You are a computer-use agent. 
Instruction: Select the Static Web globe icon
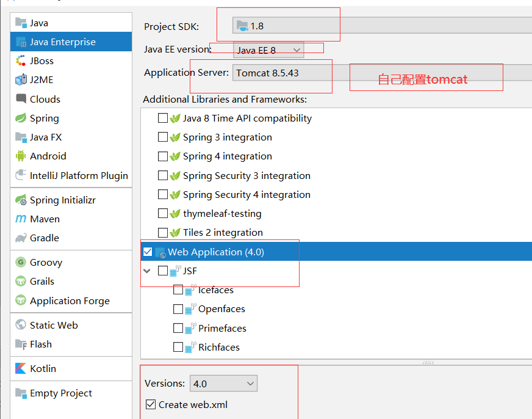(x=21, y=325)
